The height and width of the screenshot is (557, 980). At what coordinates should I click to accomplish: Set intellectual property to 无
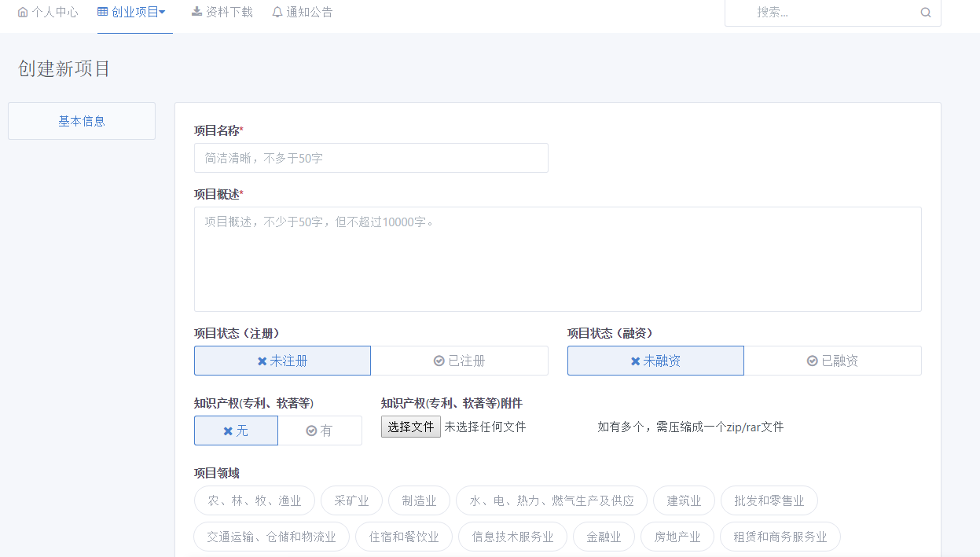[x=236, y=431]
